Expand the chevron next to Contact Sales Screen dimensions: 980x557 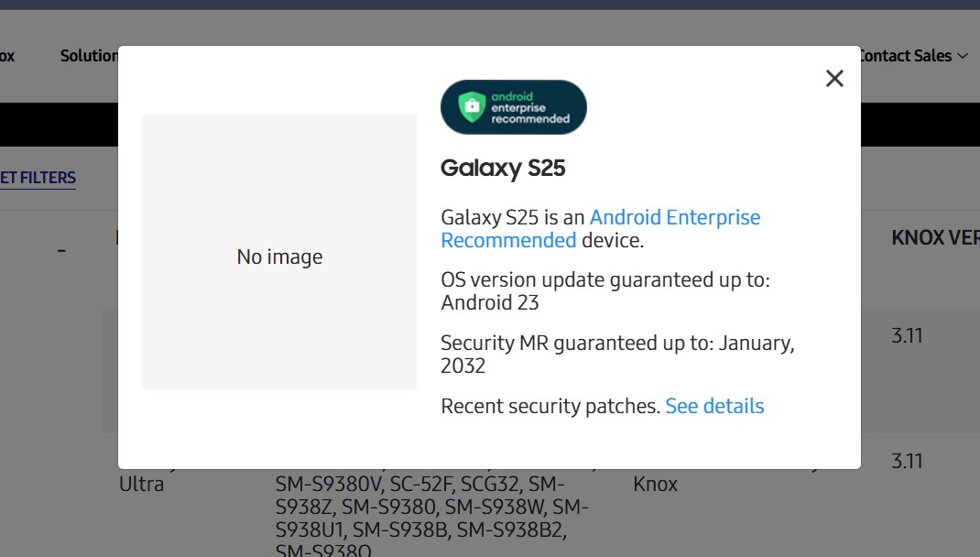pyautogui.click(x=964, y=56)
